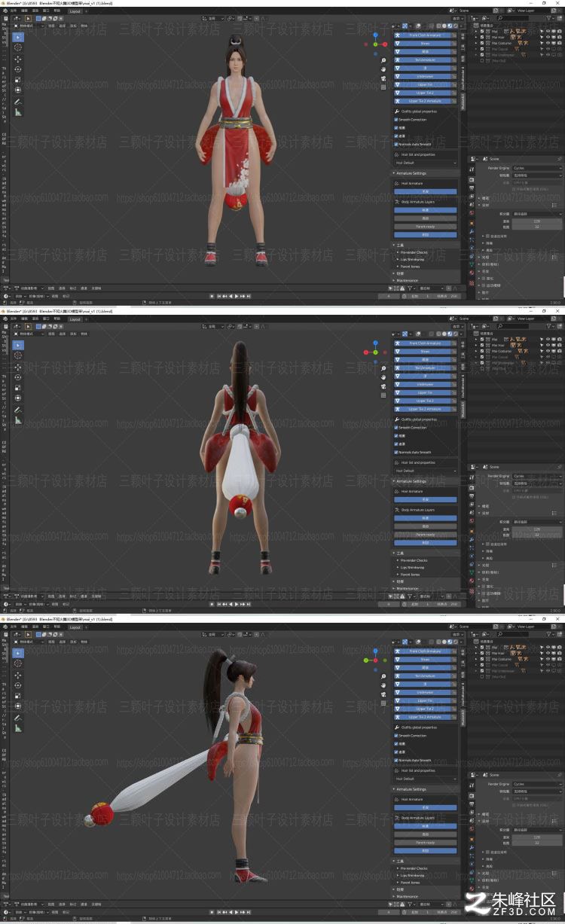Select the Rotate tool in the front-view window
The image size is (565, 924).
18,69
